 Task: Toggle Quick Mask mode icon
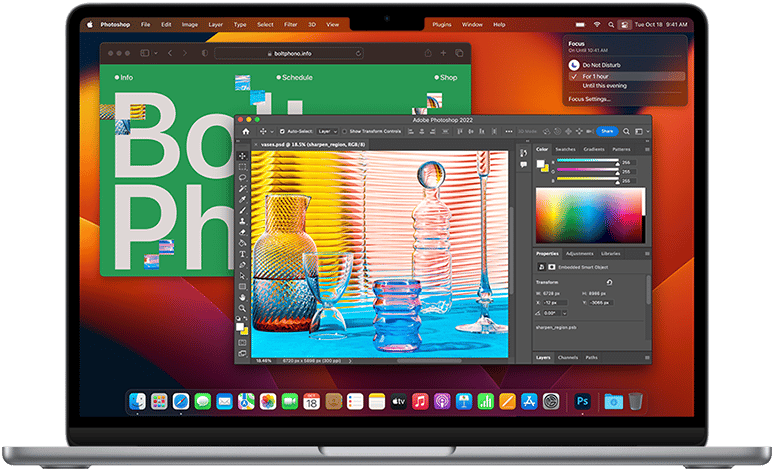242,343
